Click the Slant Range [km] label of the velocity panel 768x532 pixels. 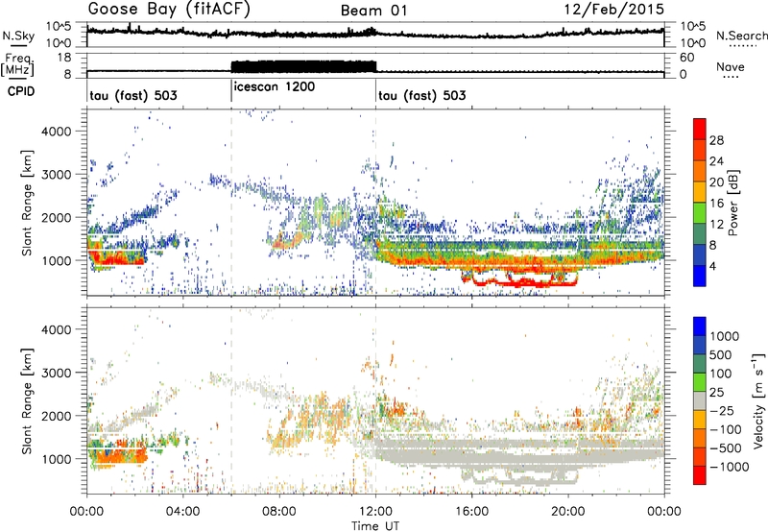27,400
